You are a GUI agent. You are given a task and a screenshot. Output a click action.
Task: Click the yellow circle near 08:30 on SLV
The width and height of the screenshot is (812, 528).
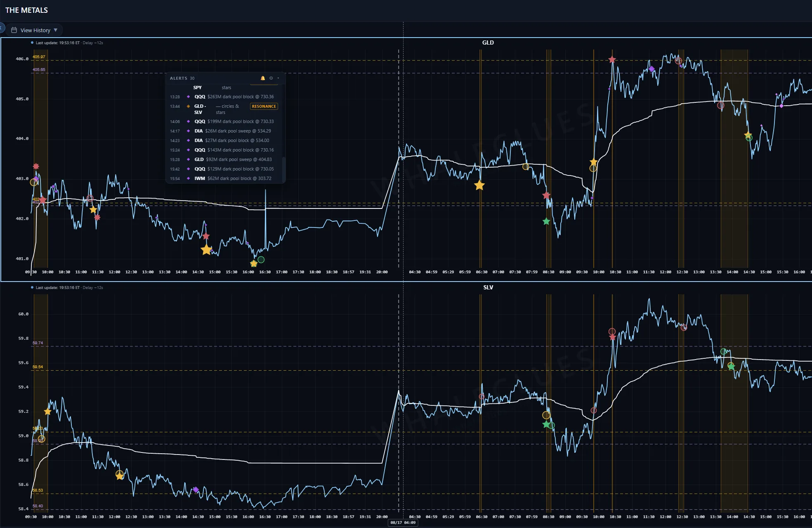[x=546, y=415]
